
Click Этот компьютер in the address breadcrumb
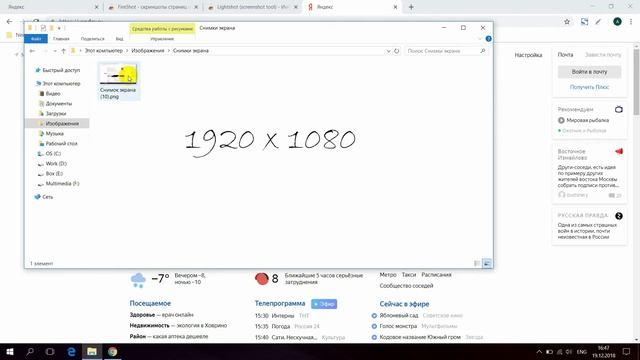click(x=104, y=51)
